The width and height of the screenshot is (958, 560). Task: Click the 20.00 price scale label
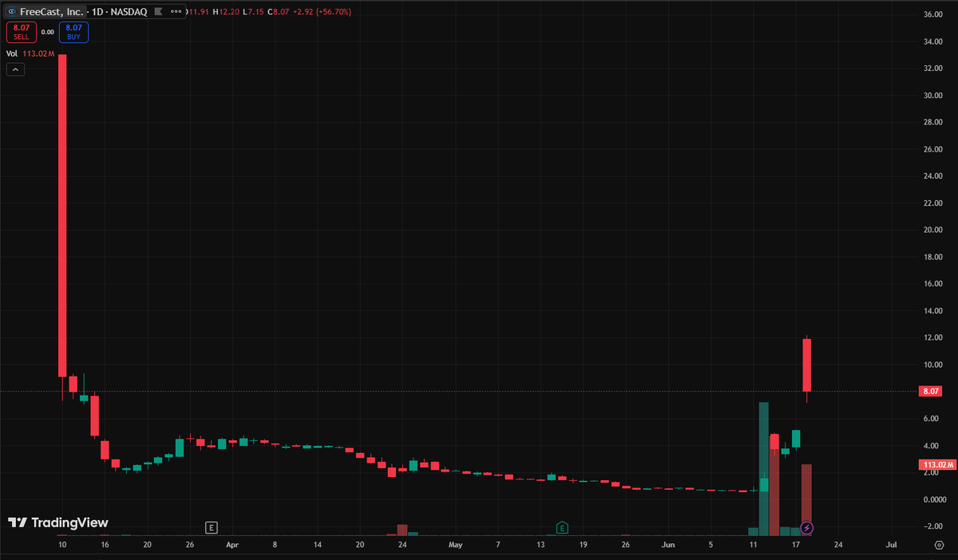(x=933, y=230)
